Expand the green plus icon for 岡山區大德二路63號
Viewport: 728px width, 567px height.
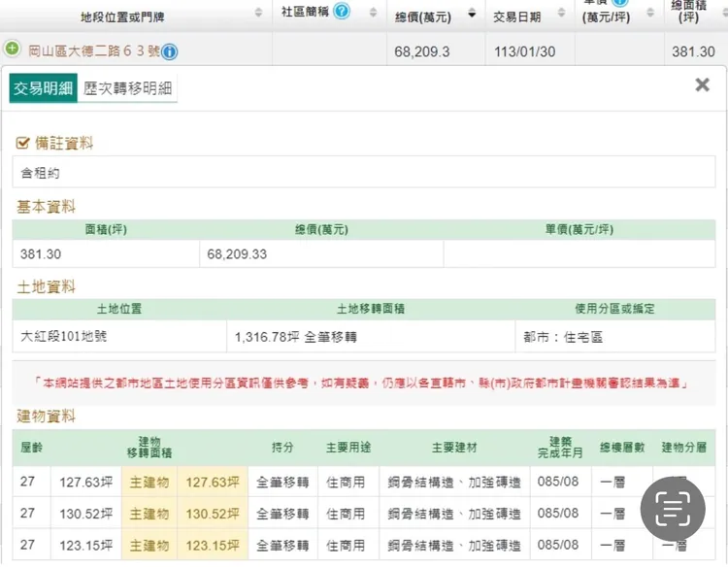click(x=12, y=48)
